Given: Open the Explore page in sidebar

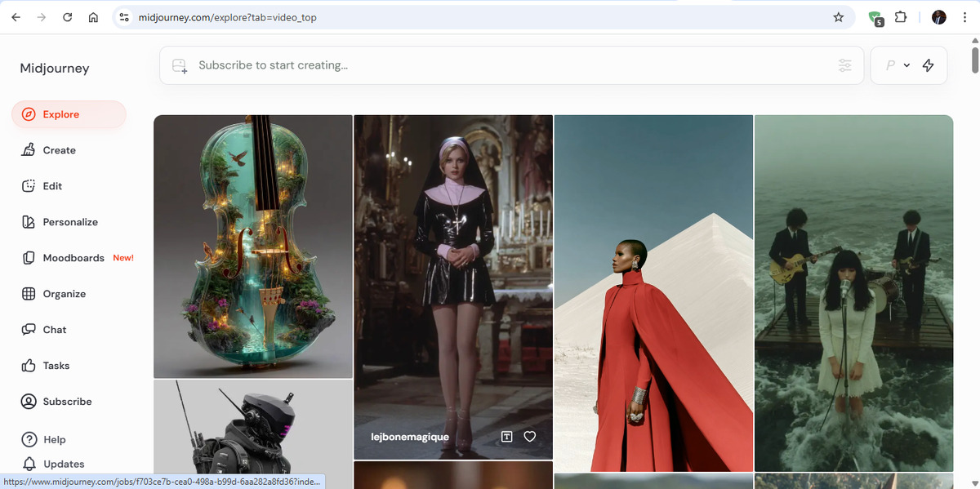Looking at the screenshot, I should (x=61, y=114).
